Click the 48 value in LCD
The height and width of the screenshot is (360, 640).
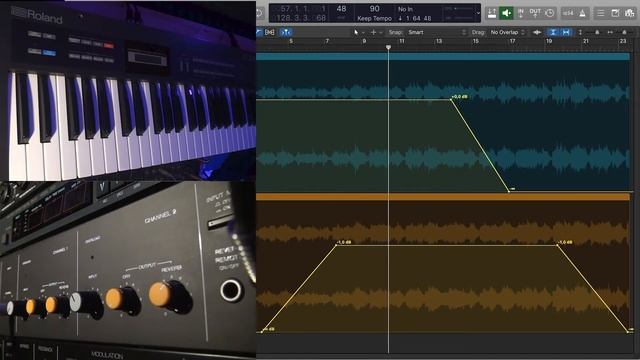click(342, 9)
